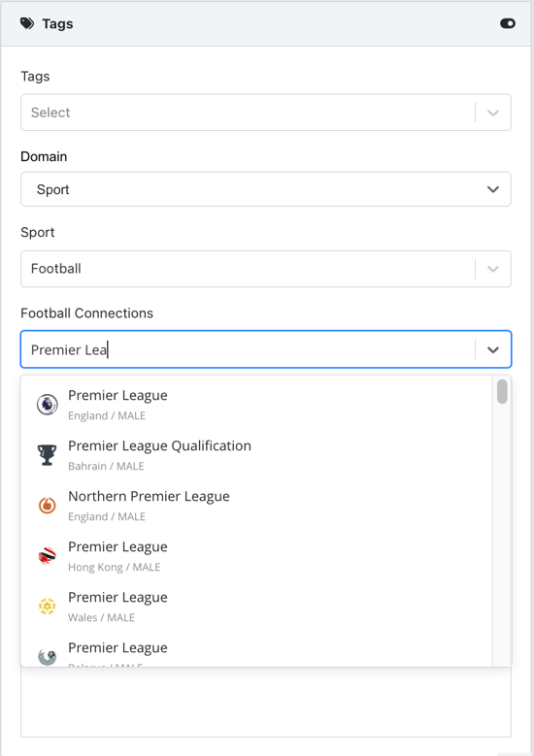
Task: Select Premier League England / MALE option
Action: point(256,405)
